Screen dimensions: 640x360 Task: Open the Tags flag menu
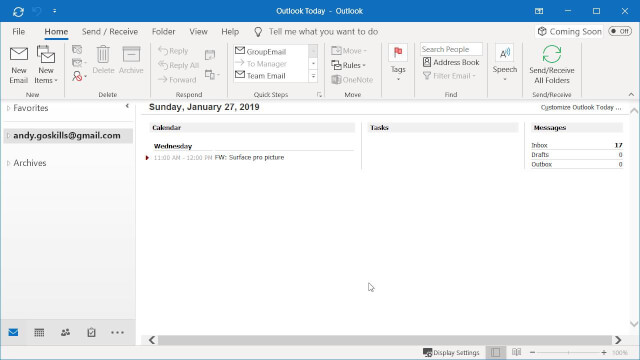[x=398, y=63]
